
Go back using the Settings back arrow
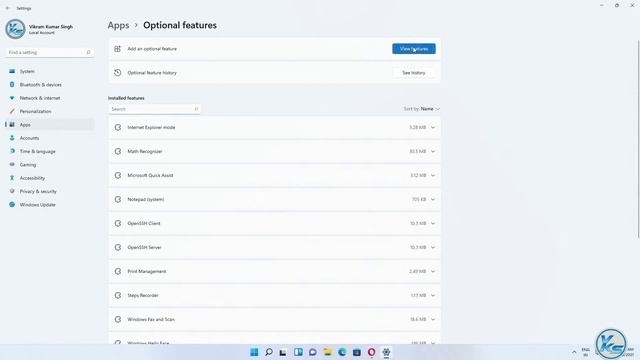coord(8,8)
